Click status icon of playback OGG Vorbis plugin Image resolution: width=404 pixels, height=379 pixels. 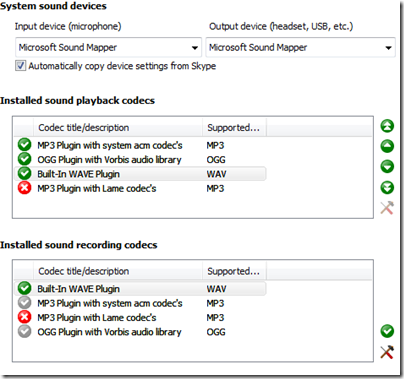point(24,159)
